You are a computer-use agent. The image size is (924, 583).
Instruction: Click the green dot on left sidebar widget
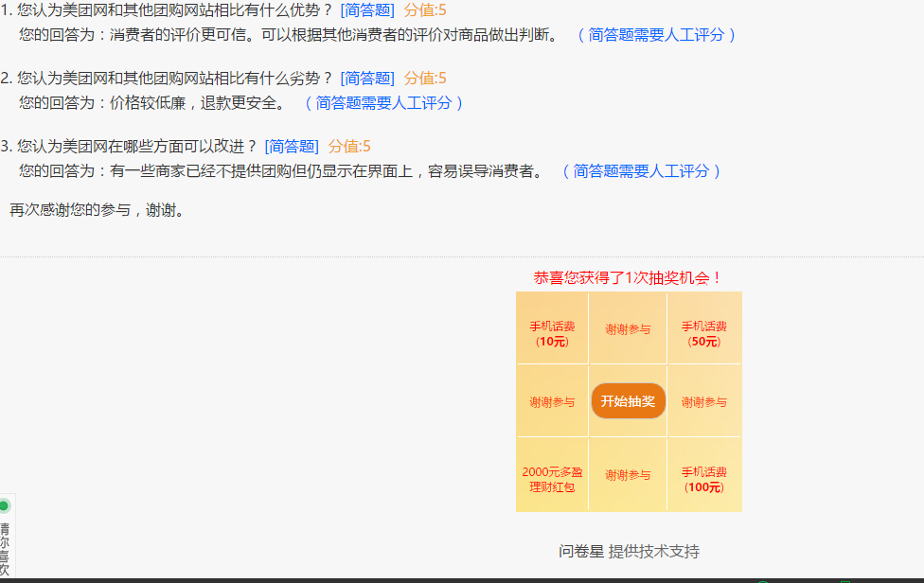click(x=4, y=505)
